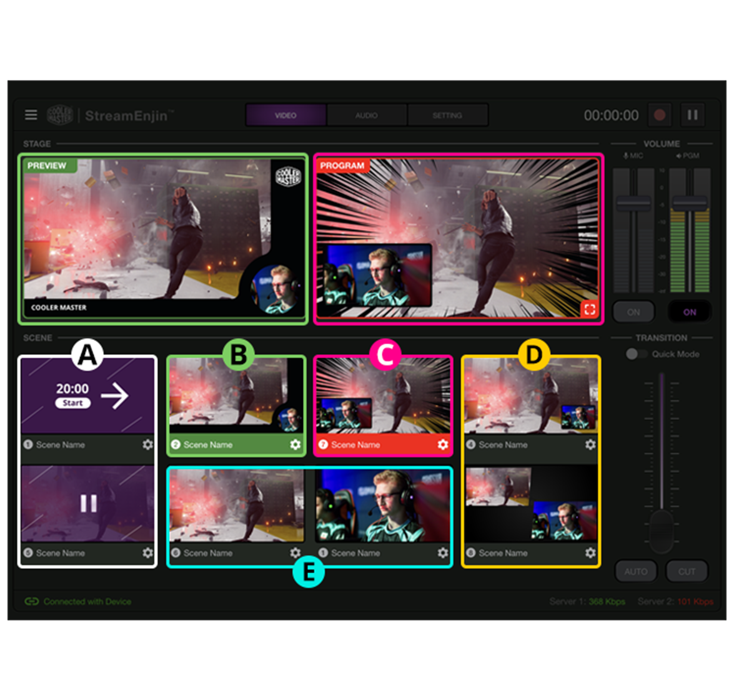Click the PROGRAM stage window
Image resolution: width=734 pixels, height=700 pixels.
(459, 239)
